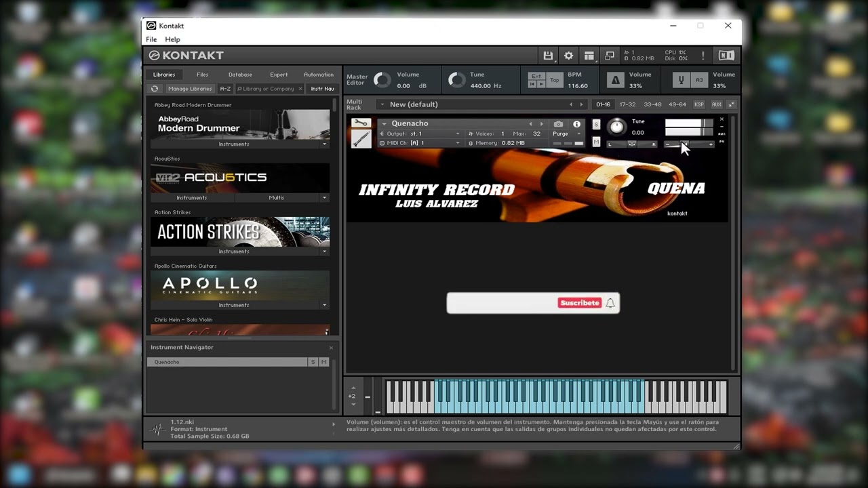868x488 pixels.
Task: Open the save files menu (floppy icon)
Action: (x=548, y=56)
